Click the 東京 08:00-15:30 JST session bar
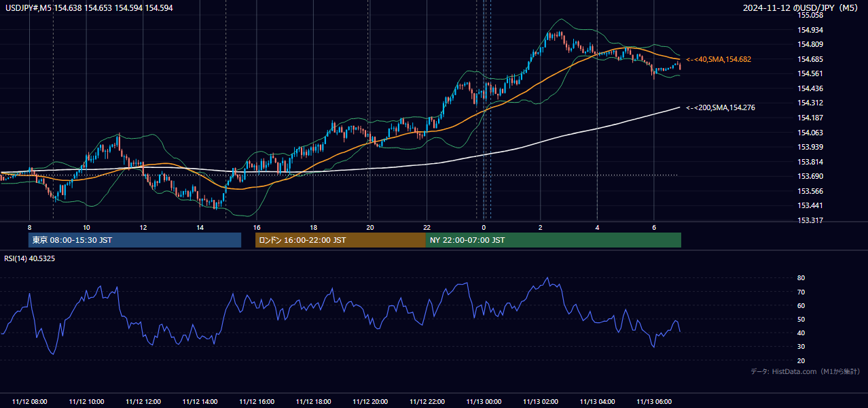Screen dimensions: 868x408 (x=134, y=240)
